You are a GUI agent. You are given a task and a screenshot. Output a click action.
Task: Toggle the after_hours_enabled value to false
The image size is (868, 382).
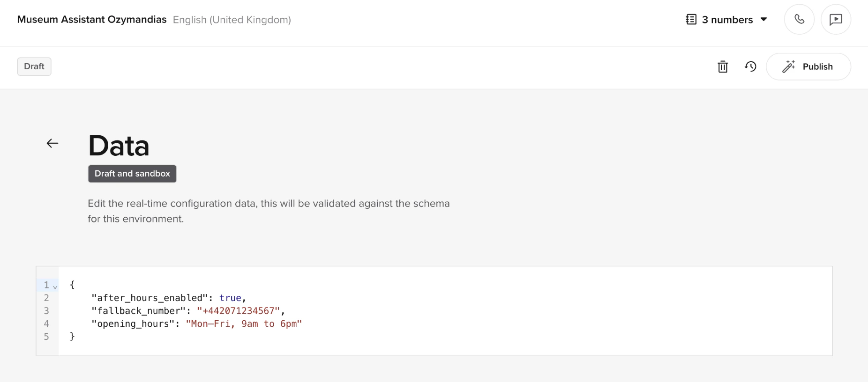231,298
